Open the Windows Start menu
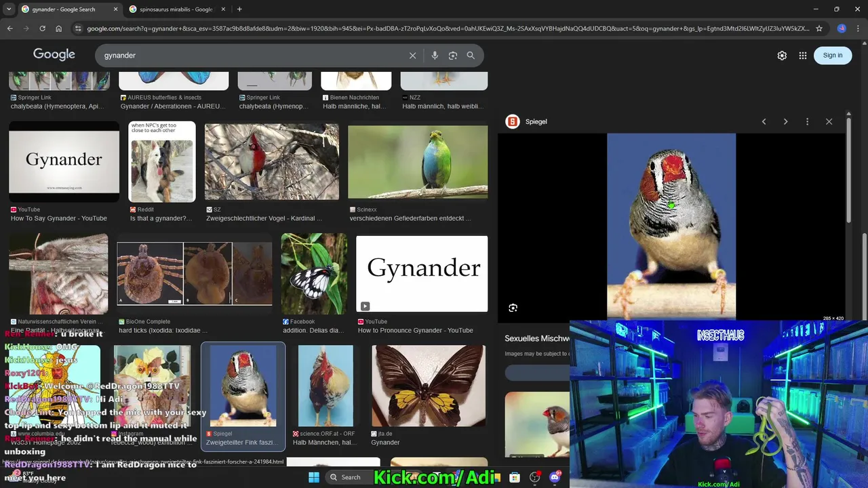 (x=313, y=477)
